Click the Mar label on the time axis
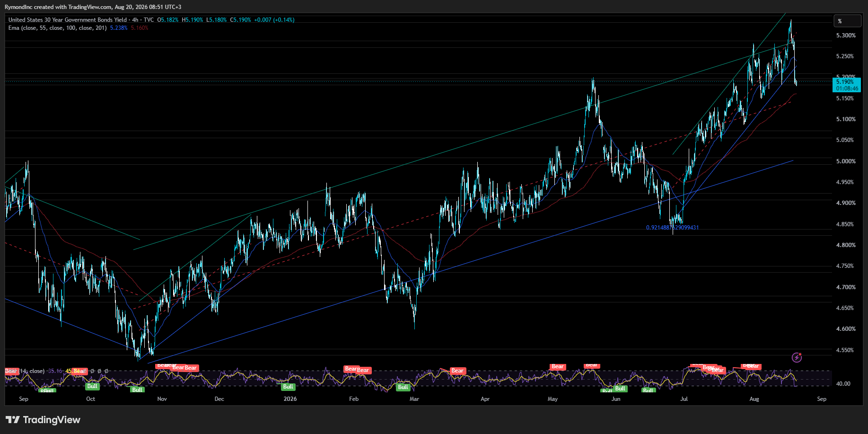Viewport: 868px width, 434px height. point(414,399)
